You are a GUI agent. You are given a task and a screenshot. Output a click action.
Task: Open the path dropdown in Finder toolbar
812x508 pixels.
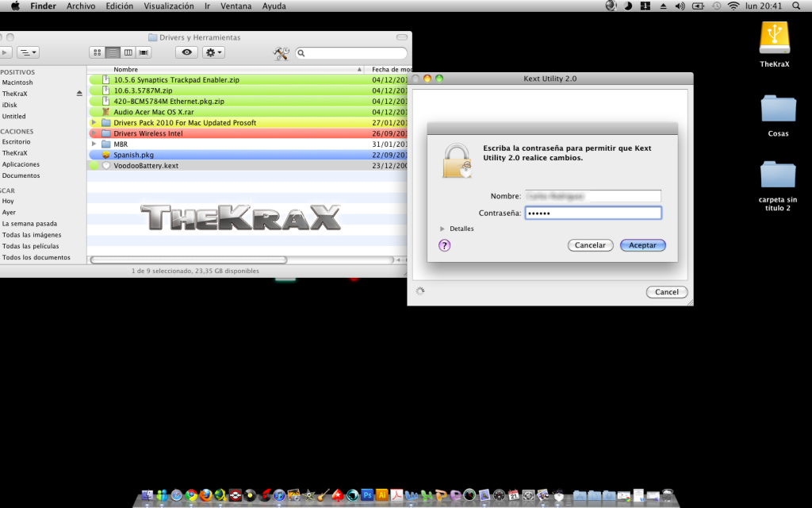(28, 52)
